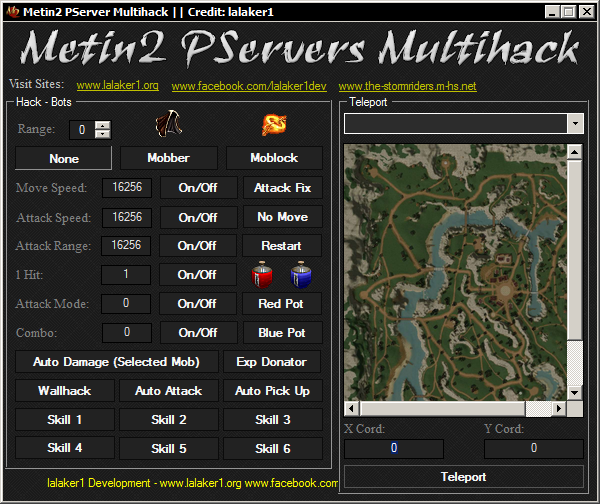600x504 pixels.
Task: Click the Skill 3 button
Action: coord(273,420)
